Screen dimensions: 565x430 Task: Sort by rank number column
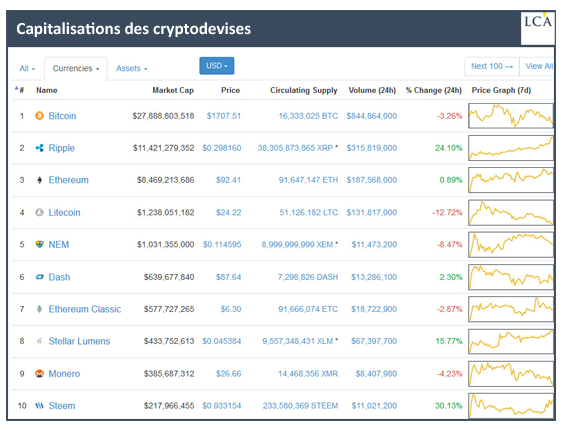19,90
